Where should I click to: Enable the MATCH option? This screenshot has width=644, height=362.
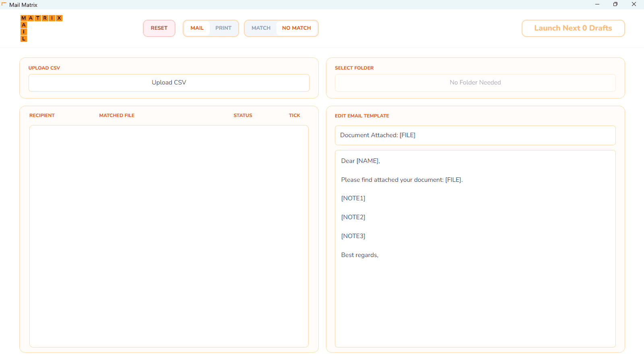click(x=261, y=28)
